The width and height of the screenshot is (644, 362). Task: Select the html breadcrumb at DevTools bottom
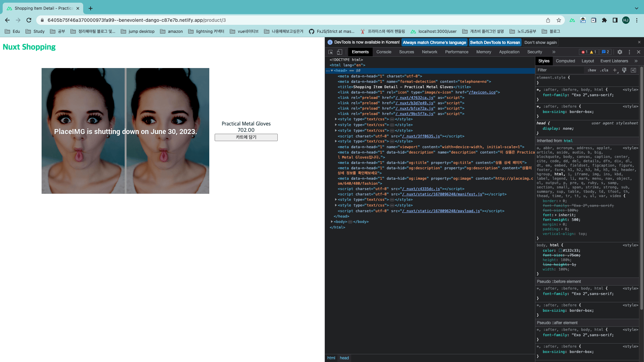[331, 358]
